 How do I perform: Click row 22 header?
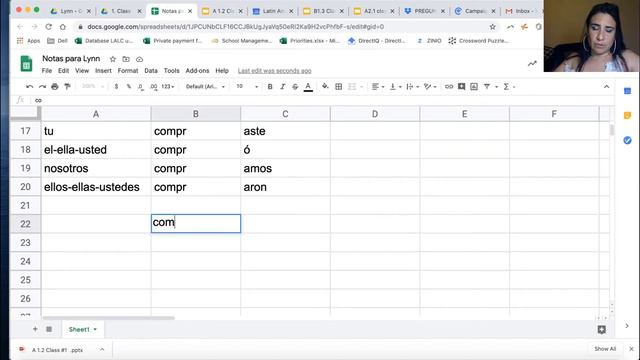25,224
